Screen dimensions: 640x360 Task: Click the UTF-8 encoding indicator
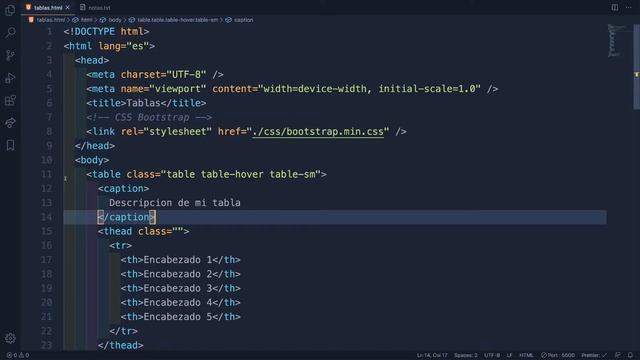tap(492, 355)
